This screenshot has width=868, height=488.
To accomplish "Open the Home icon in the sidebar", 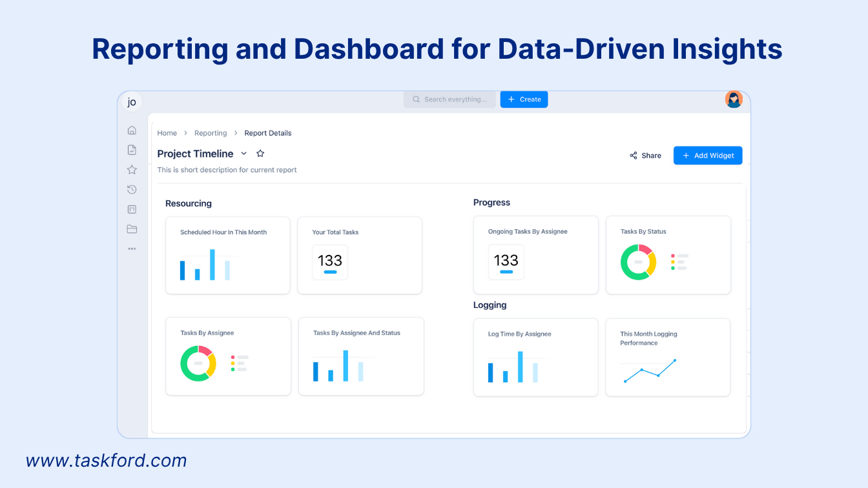I will (x=132, y=130).
